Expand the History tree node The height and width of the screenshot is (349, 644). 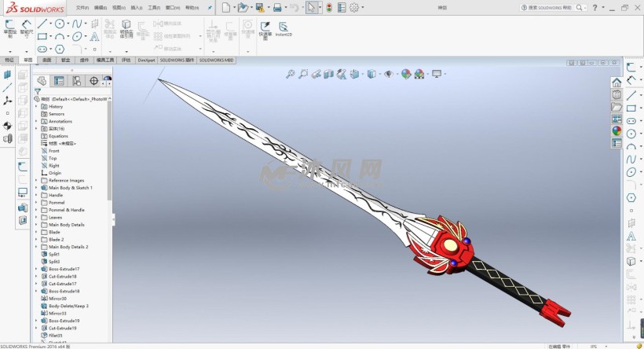pos(36,106)
